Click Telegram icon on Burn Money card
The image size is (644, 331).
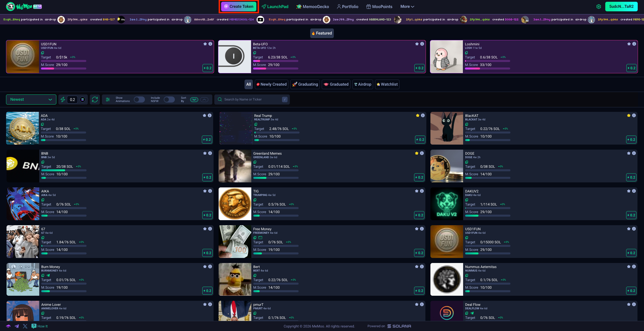tap(48, 276)
